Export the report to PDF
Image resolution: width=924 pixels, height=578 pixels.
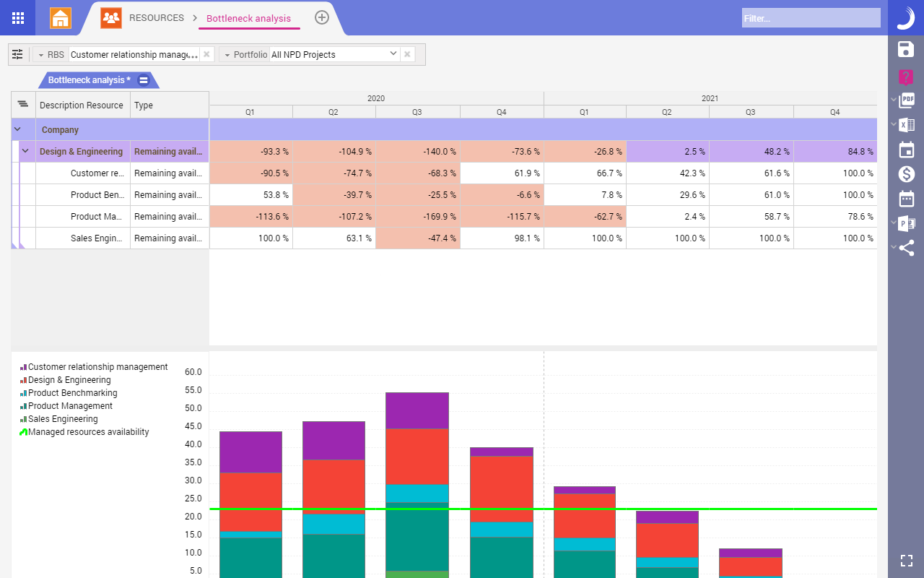click(x=908, y=100)
